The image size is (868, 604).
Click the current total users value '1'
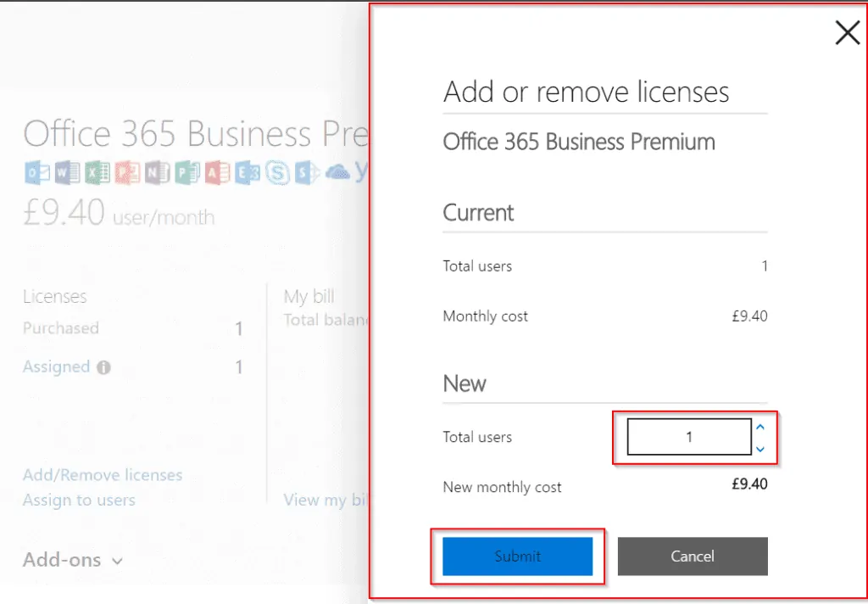[x=765, y=266]
